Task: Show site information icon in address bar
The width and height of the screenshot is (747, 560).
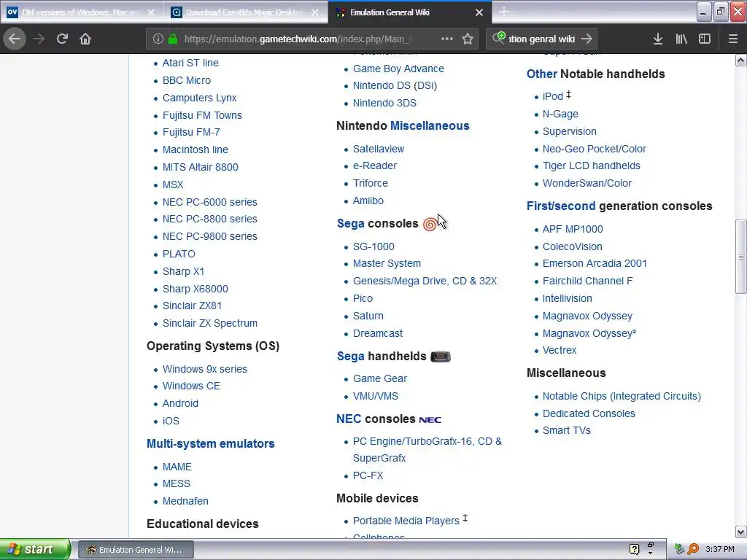Action: (158, 39)
